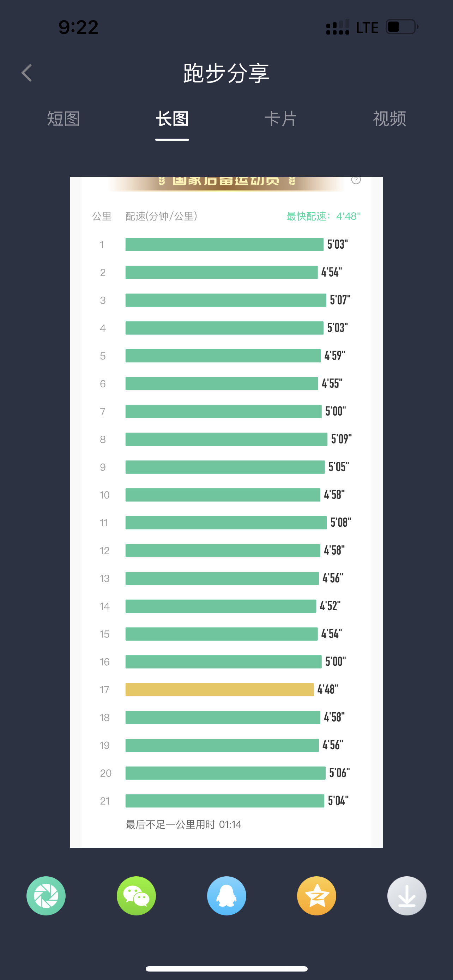Switch to the 视频 tab
Image resolution: width=453 pixels, height=980 pixels.
pyautogui.click(x=389, y=119)
